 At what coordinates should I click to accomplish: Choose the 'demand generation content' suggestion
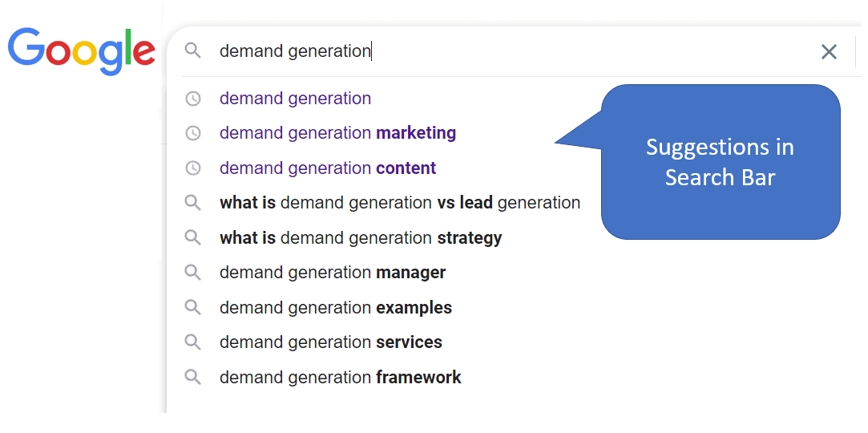click(328, 168)
